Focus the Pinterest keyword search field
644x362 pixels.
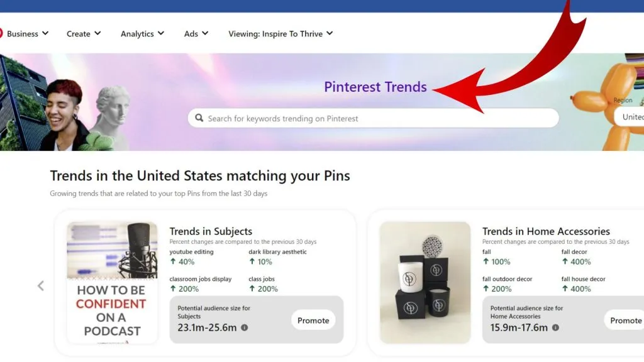(x=373, y=118)
